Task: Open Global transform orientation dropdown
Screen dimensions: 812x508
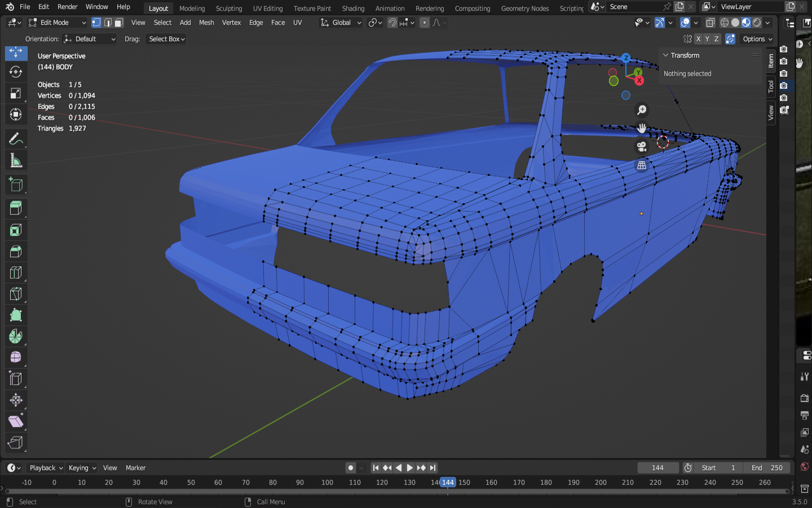Action: [x=341, y=23]
